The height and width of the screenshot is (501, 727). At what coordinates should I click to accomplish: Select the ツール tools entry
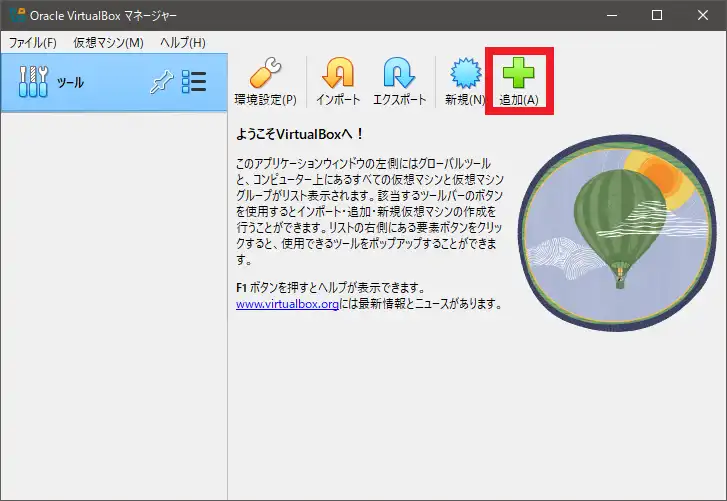(114, 82)
